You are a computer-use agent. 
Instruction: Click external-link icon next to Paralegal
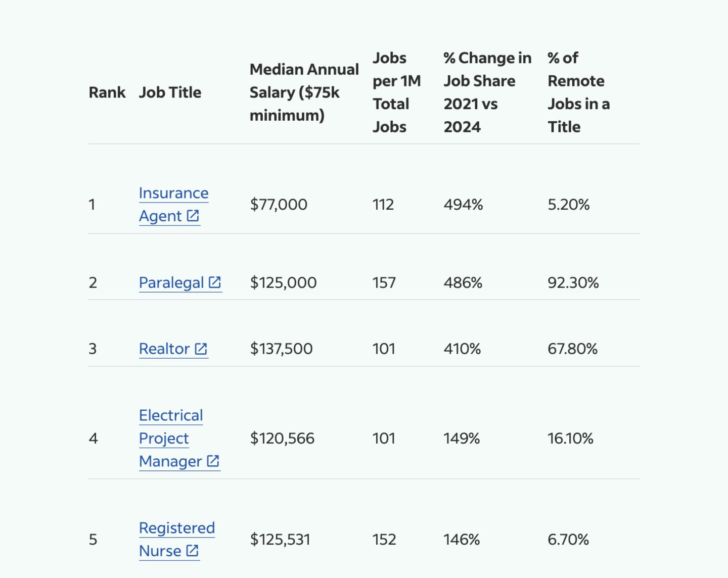point(215,282)
